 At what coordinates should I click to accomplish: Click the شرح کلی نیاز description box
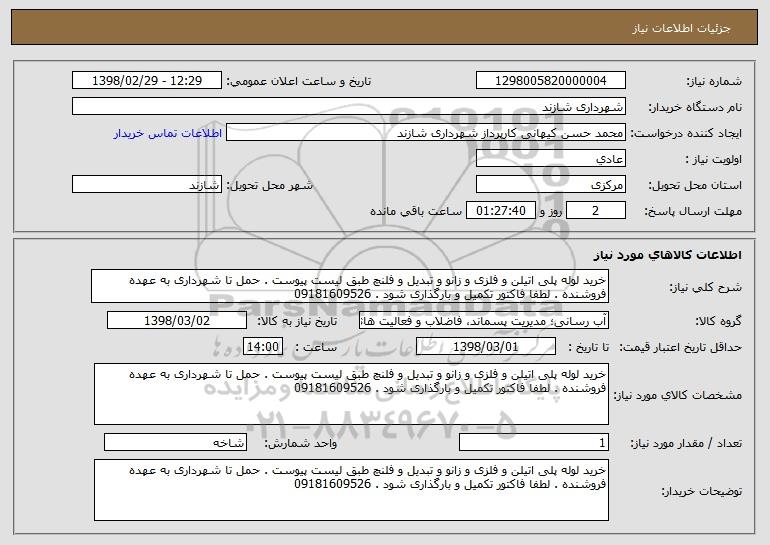tap(350, 286)
